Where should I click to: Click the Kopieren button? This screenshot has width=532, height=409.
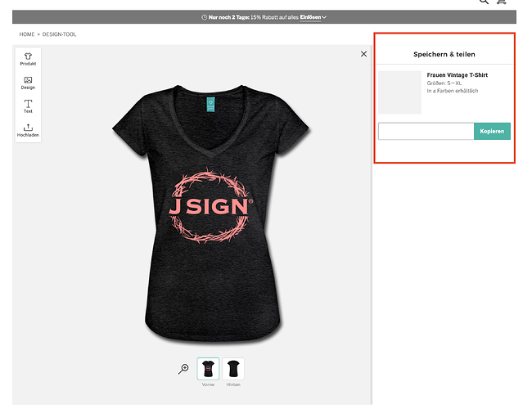pyautogui.click(x=492, y=131)
